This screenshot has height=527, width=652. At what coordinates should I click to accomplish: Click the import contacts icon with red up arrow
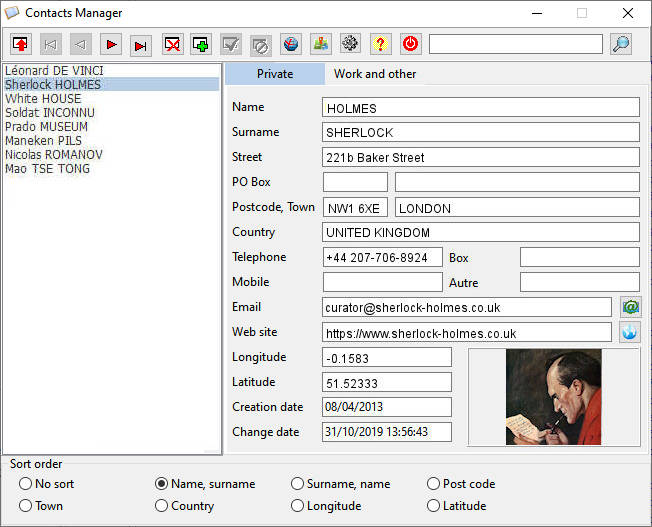[20, 44]
